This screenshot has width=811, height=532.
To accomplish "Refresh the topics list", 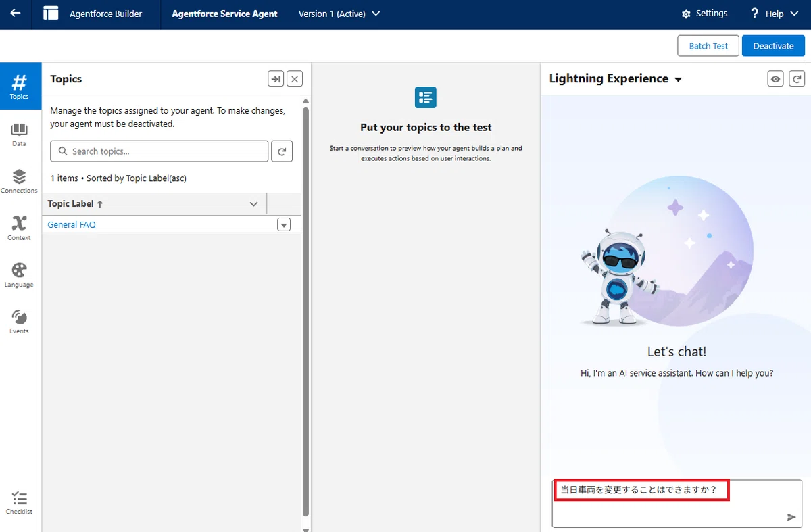I will click(x=282, y=151).
